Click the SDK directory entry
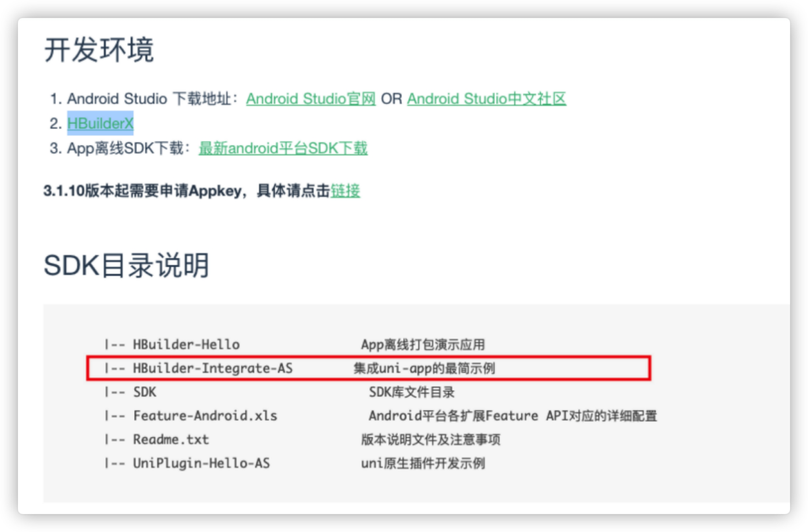The height and width of the screenshot is (532, 808). [x=145, y=392]
